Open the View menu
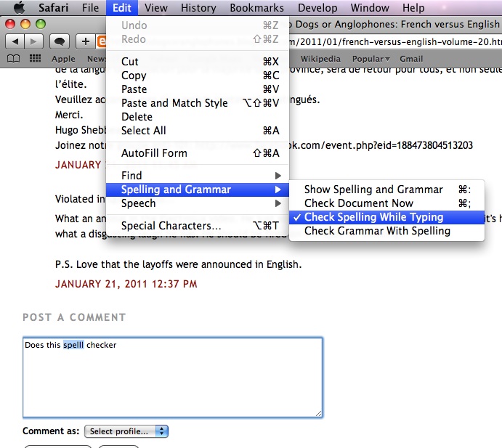 (156, 7)
